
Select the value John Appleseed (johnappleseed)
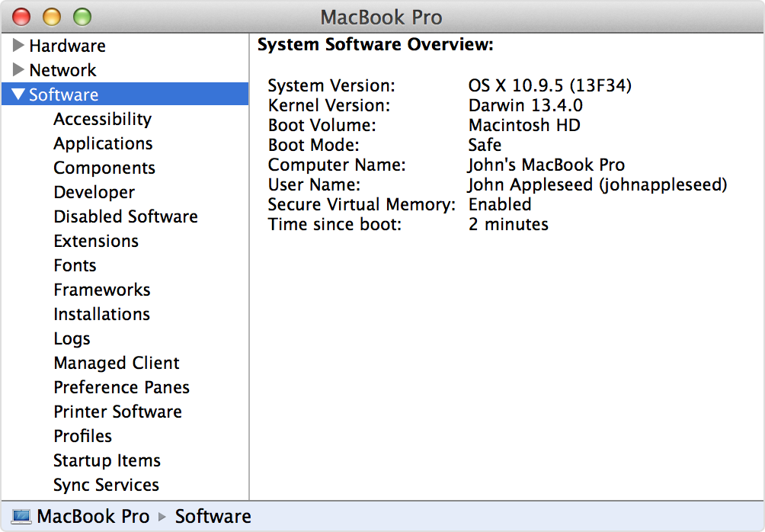coord(597,185)
